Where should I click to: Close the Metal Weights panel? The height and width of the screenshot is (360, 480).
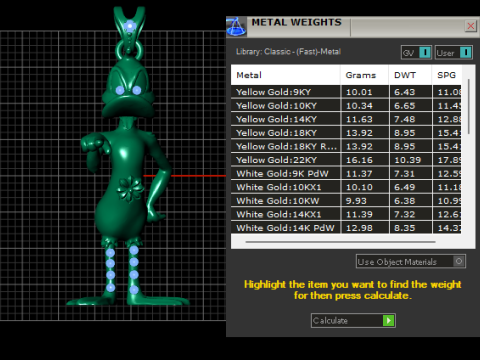470,26
